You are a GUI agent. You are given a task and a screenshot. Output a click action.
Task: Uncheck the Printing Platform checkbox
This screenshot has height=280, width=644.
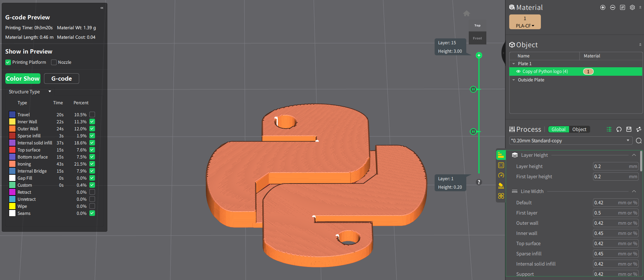click(x=8, y=62)
